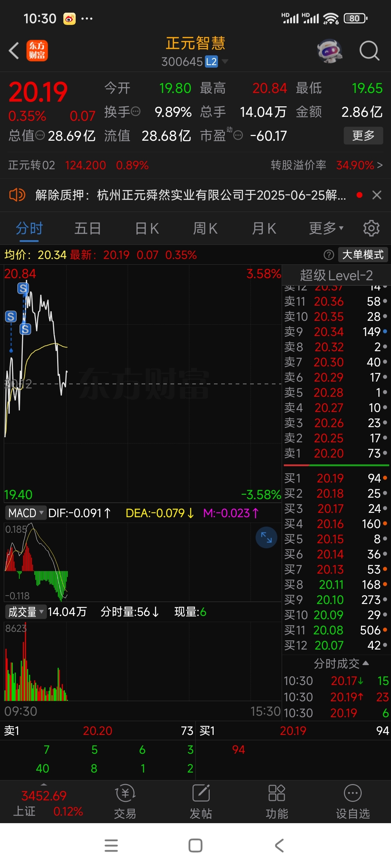This screenshot has width=391, height=868.
Task: Tap Weibo notification icon in status bar
Action: (x=70, y=18)
